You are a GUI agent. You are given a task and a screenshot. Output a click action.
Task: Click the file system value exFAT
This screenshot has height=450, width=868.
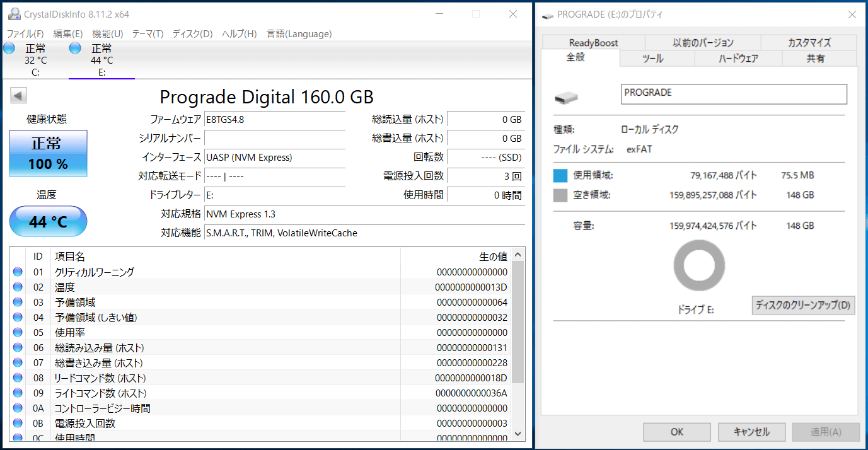coord(639,149)
